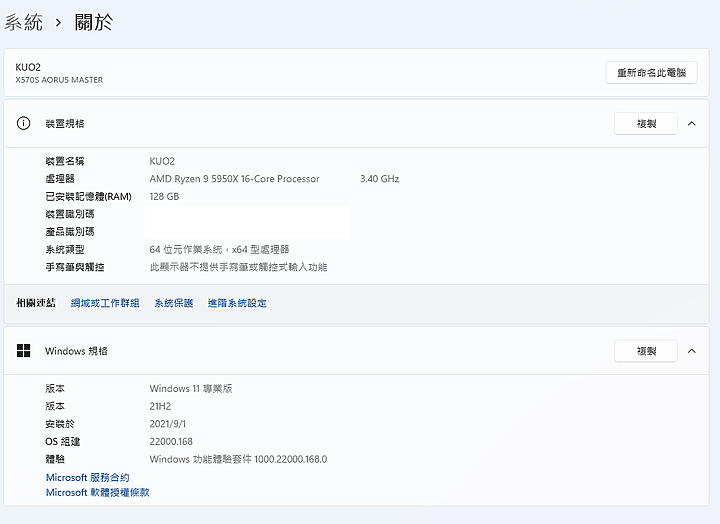Collapse the 裝置規格 section chevron

692,123
